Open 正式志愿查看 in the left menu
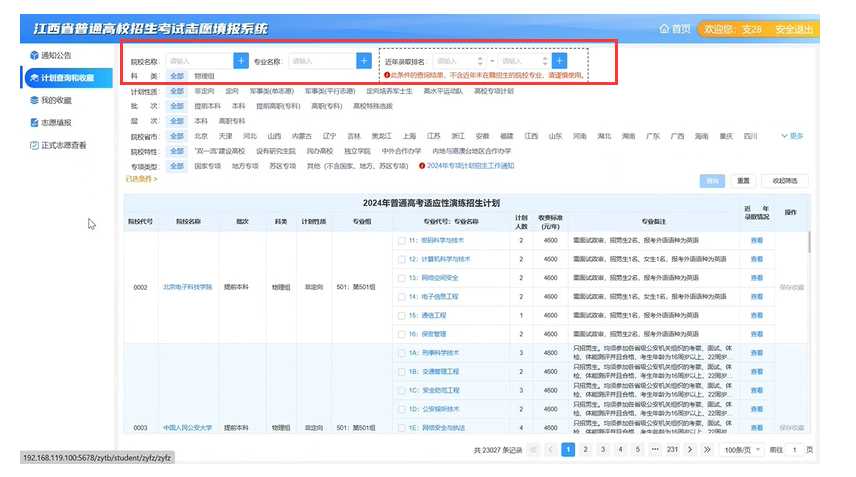 point(62,145)
